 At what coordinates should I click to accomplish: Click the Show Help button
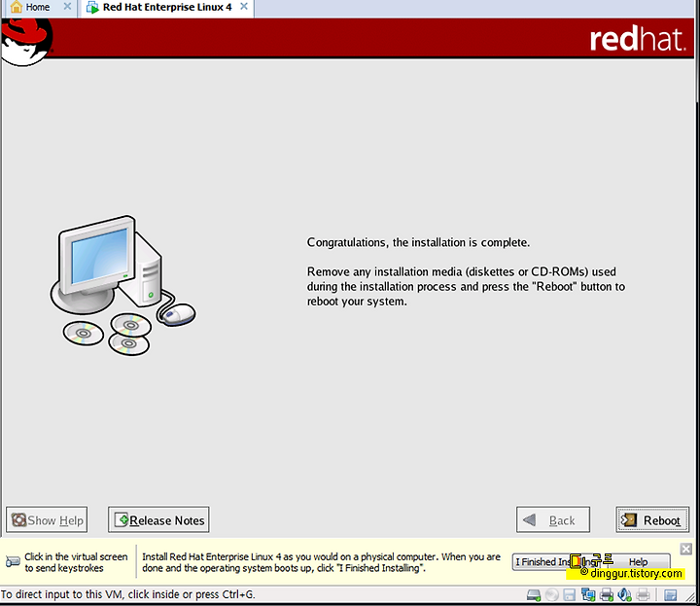tap(47, 519)
